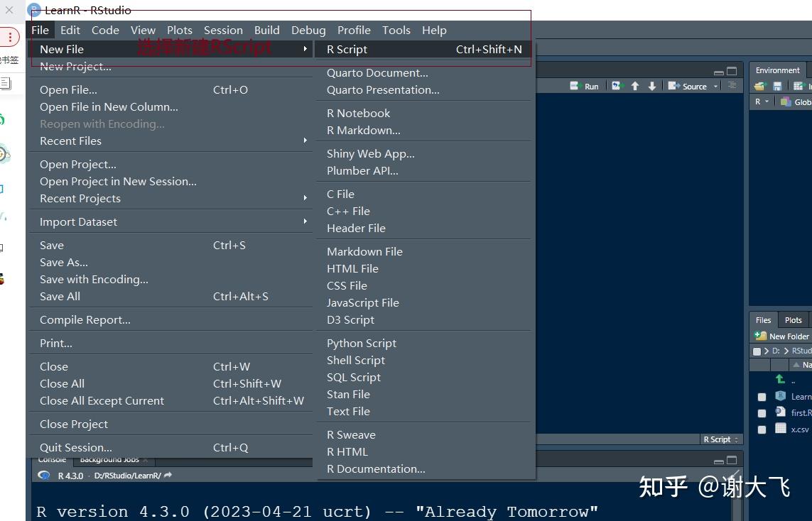Screen dimensions: 812x521
Task: Click the browser three-dot menu icon
Action: pyautogui.click(x=10, y=37)
